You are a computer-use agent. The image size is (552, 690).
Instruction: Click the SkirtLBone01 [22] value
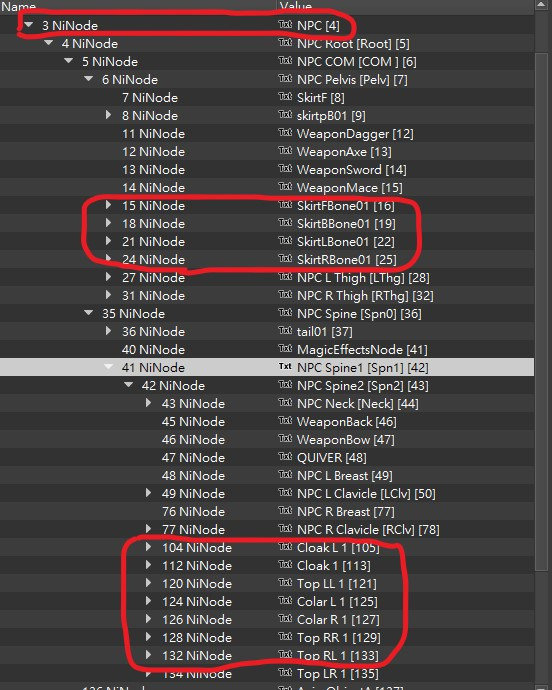point(346,242)
